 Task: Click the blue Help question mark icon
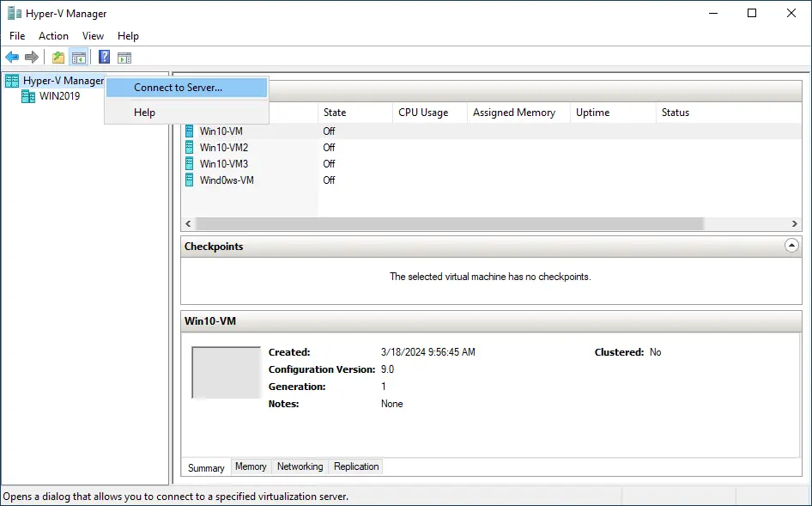click(x=104, y=58)
